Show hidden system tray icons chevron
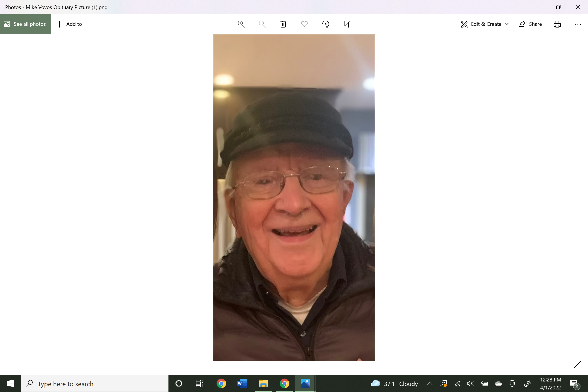This screenshot has height=392, width=588. (429, 383)
